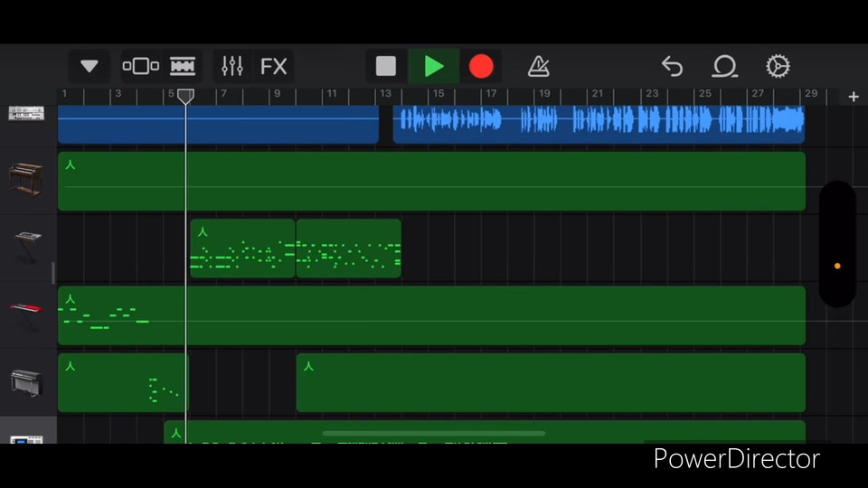Select the bottom partially visible track icon
The width and height of the screenshot is (868, 488).
coord(26,440)
